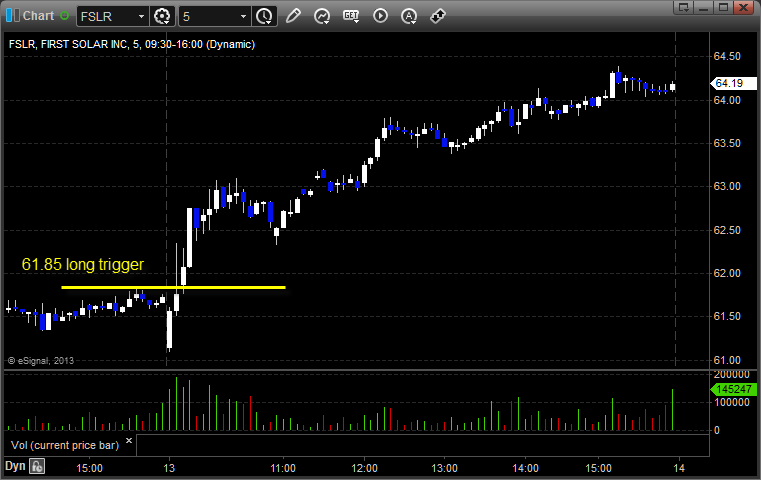Close the Vol (current price bar) pane
Screen dimensions: 761x480
click(129, 441)
